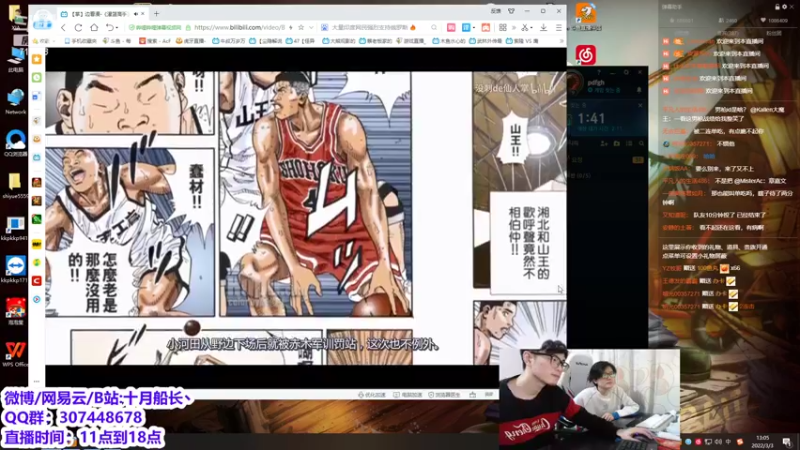Reload the bilibili page
Screen dimensions: 800x450
(x=78, y=28)
